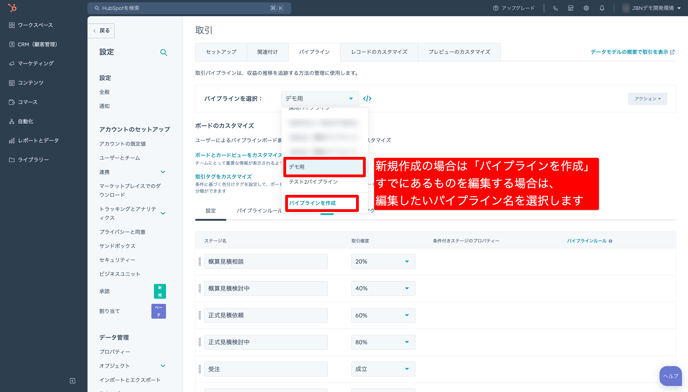Image resolution: width=688 pixels, height=392 pixels.
Task: Switch to the パイプライン tab
Action: 314,52
